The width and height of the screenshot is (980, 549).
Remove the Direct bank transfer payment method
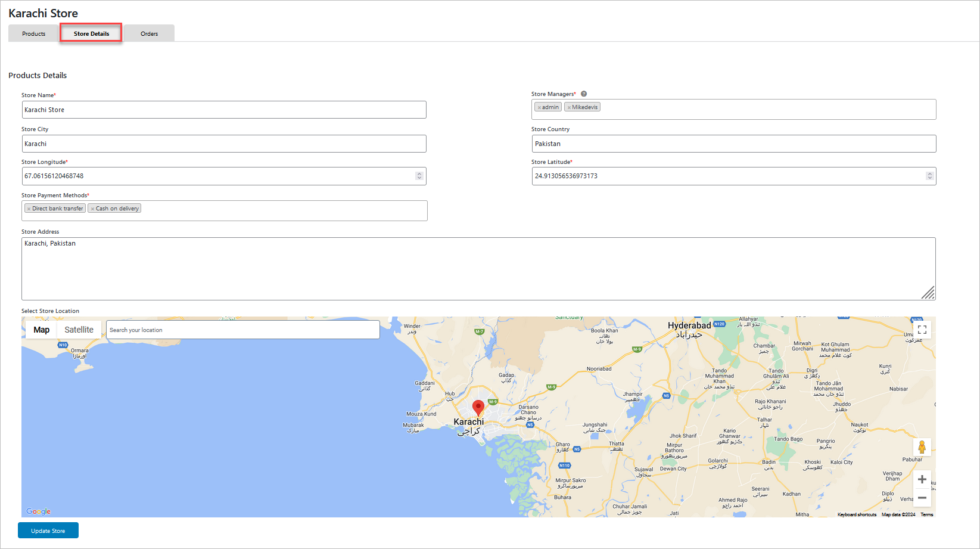[29, 208]
